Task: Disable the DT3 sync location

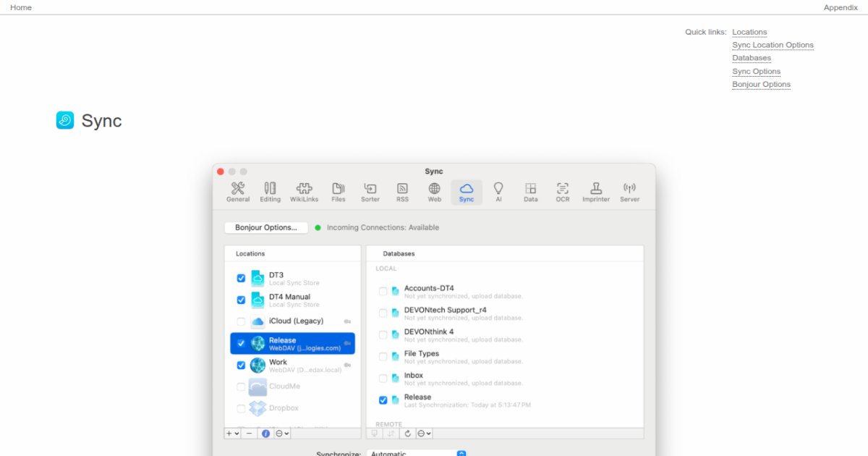Action: pyautogui.click(x=241, y=278)
